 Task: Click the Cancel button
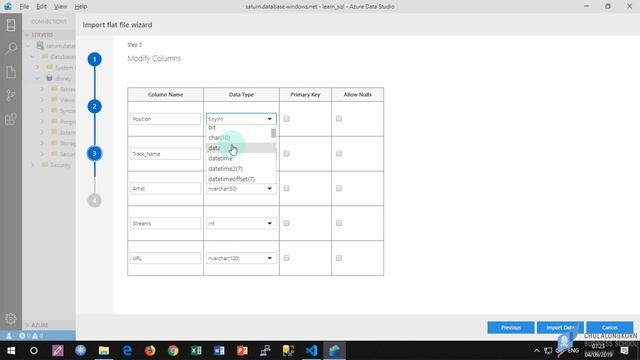(x=609, y=327)
